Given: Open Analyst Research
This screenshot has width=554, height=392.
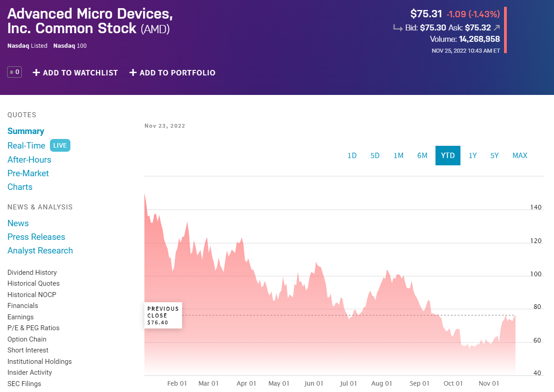Looking at the screenshot, I should pyautogui.click(x=40, y=250).
